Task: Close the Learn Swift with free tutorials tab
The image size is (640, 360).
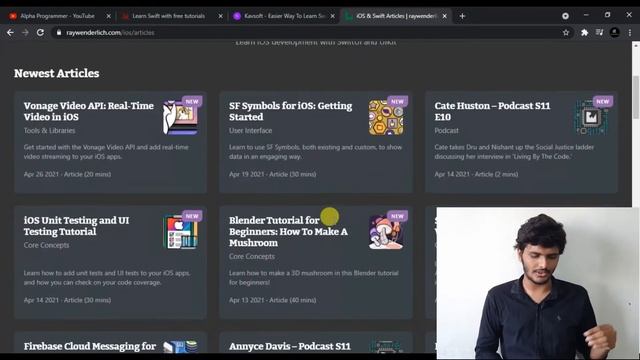Action: click(x=220, y=16)
